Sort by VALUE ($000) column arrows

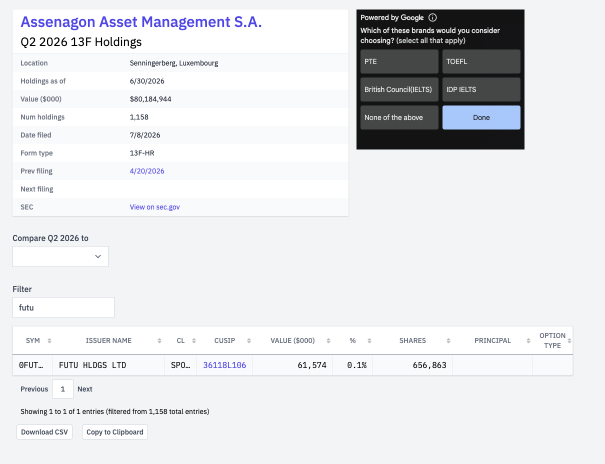(x=328, y=341)
